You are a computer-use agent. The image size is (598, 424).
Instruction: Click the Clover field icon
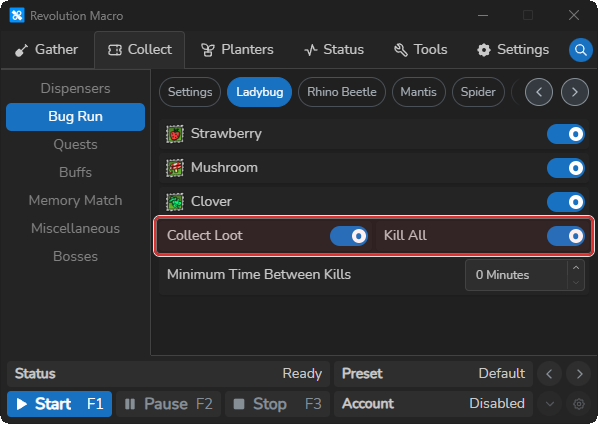[x=175, y=202]
